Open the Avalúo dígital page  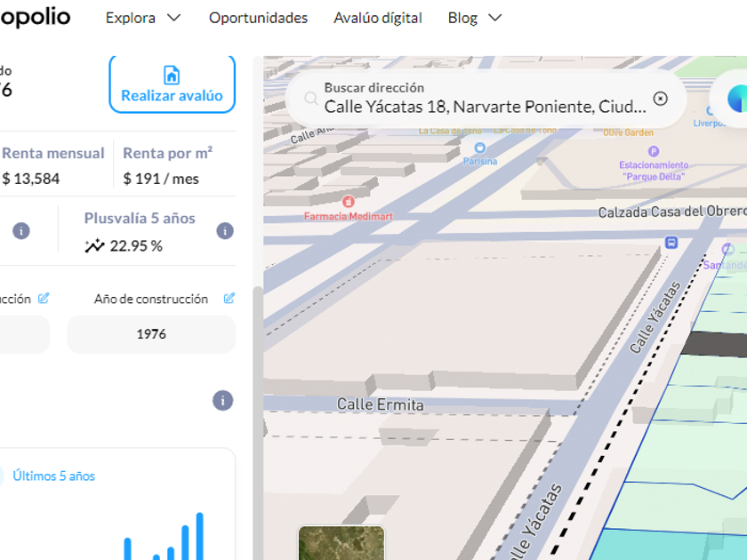[x=378, y=18]
